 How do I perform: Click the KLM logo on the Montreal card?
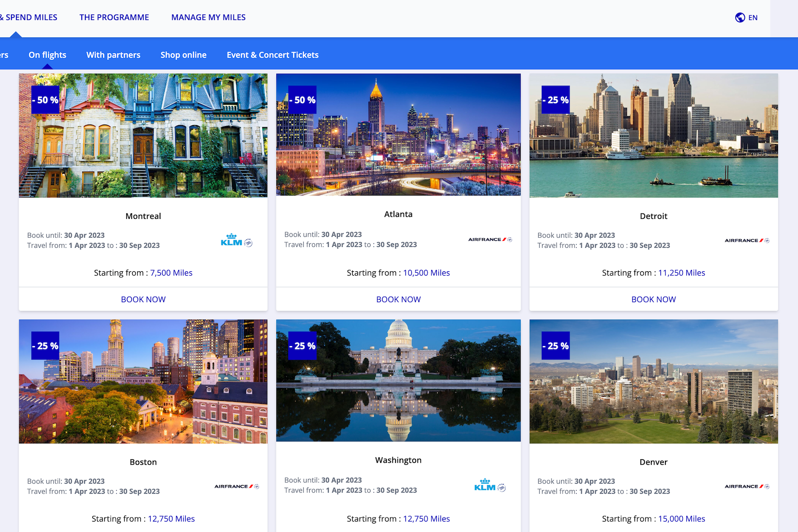coord(235,241)
